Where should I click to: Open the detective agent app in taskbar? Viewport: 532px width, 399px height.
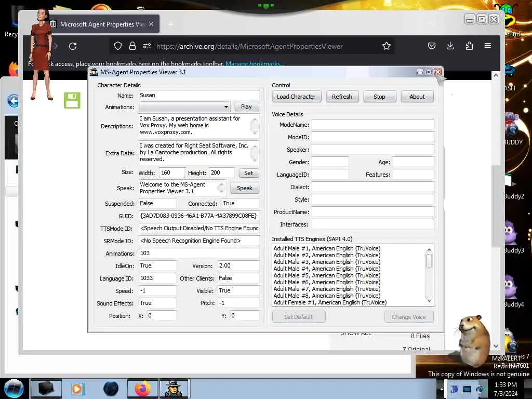[x=174, y=389]
